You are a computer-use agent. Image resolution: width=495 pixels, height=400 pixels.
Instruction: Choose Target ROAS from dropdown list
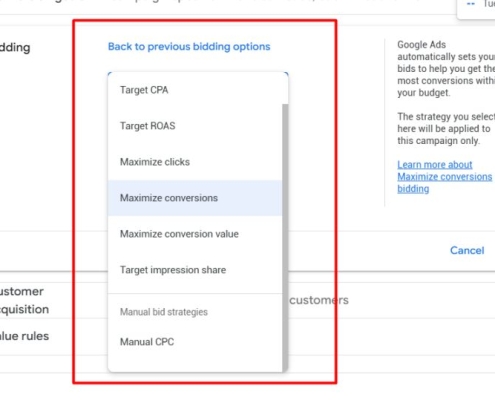point(195,126)
